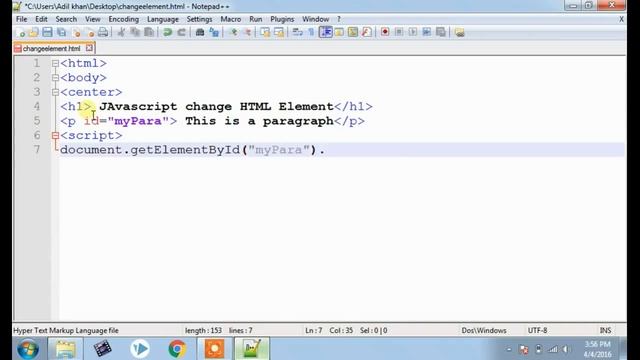640x360 pixels.
Task: Click the Synchronize Vertical Scrolling icon
Action: click(265, 32)
